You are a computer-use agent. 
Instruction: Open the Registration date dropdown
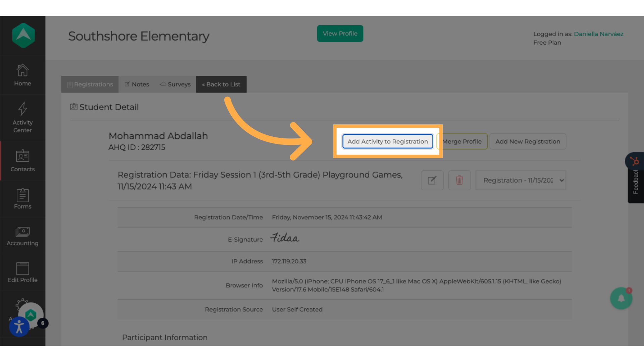(521, 180)
